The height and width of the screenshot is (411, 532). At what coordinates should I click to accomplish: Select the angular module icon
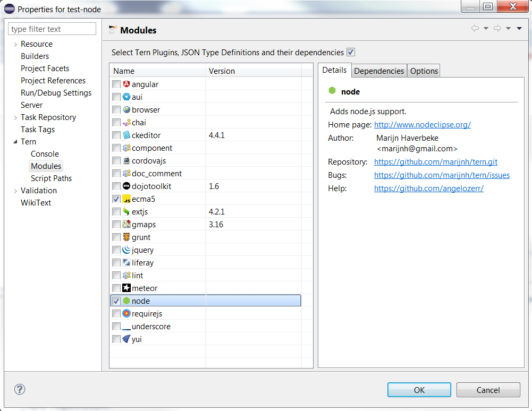(126, 84)
